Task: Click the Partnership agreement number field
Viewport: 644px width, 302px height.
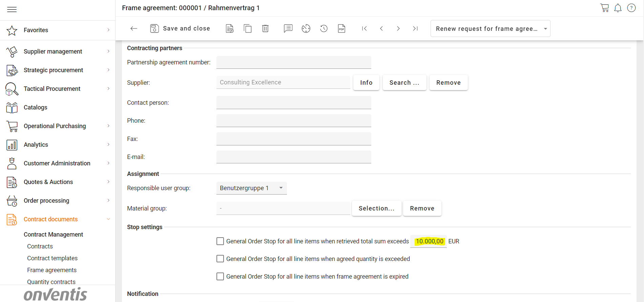Action: click(x=294, y=62)
